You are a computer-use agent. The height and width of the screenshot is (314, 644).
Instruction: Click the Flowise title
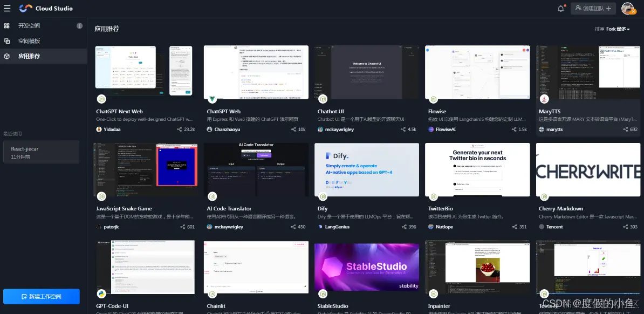coord(437,111)
